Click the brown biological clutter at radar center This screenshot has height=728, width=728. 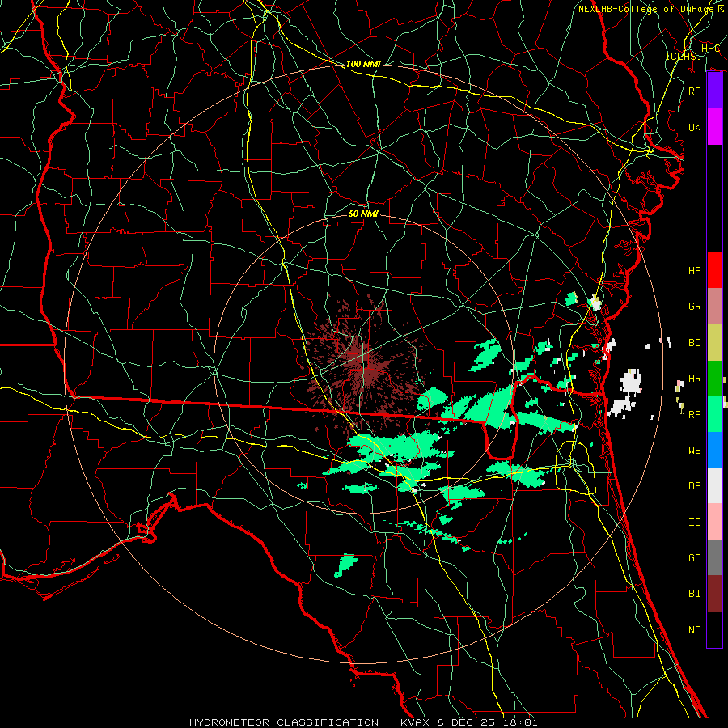coord(365,366)
